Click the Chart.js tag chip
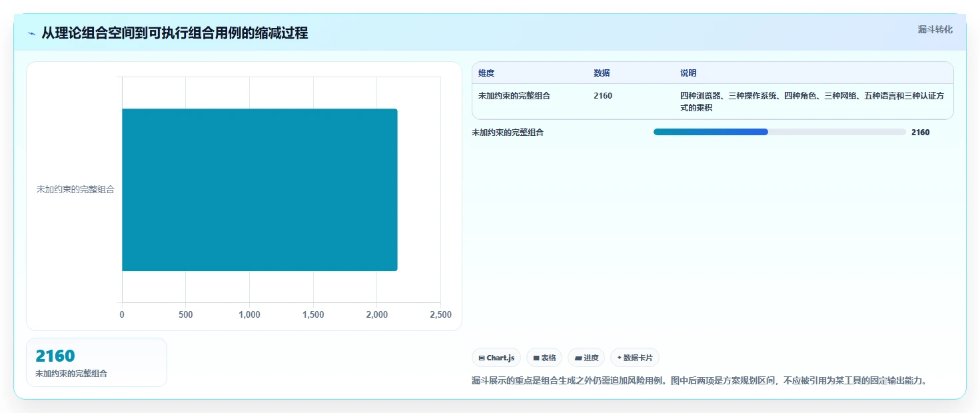 click(x=496, y=358)
